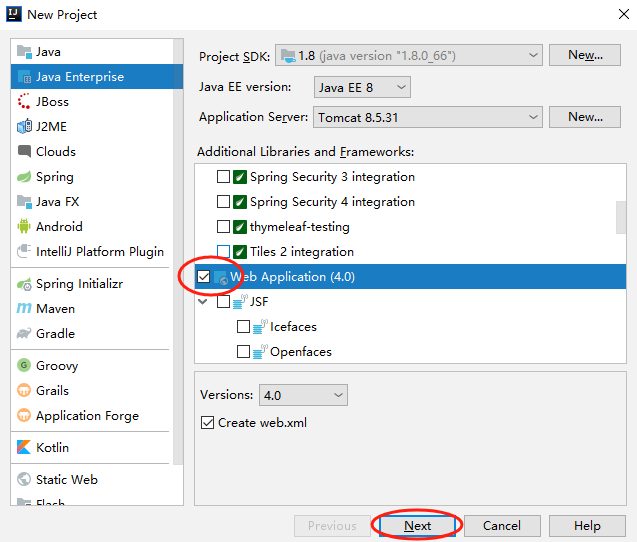Click the Grails orange icon
This screenshot has width=637, height=542.
click(24, 390)
